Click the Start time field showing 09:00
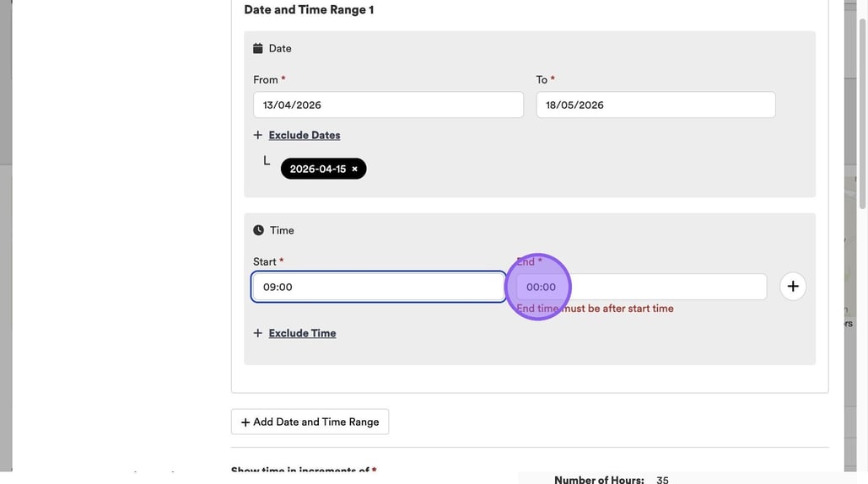Screen dimensions: 868x484 click(378, 287)
